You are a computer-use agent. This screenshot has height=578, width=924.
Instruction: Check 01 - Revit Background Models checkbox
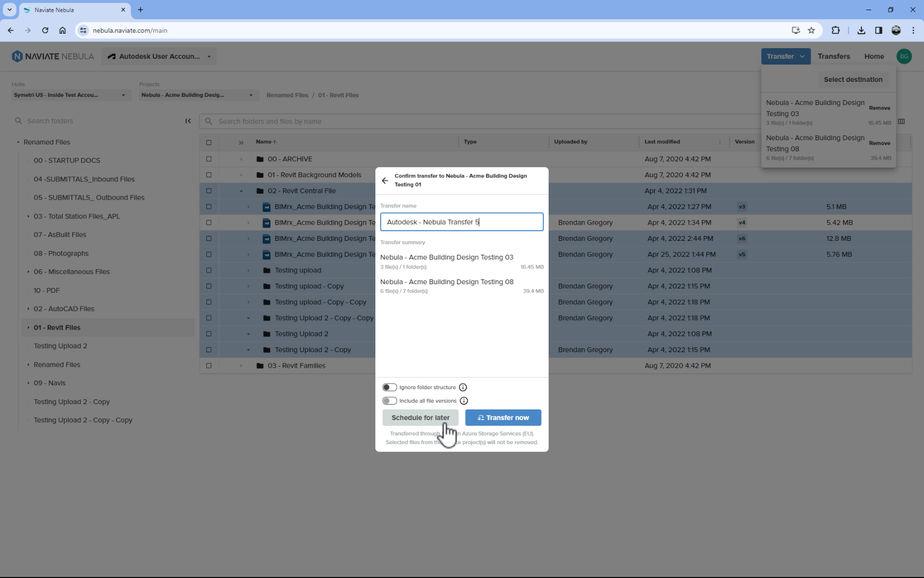point(209,175)
